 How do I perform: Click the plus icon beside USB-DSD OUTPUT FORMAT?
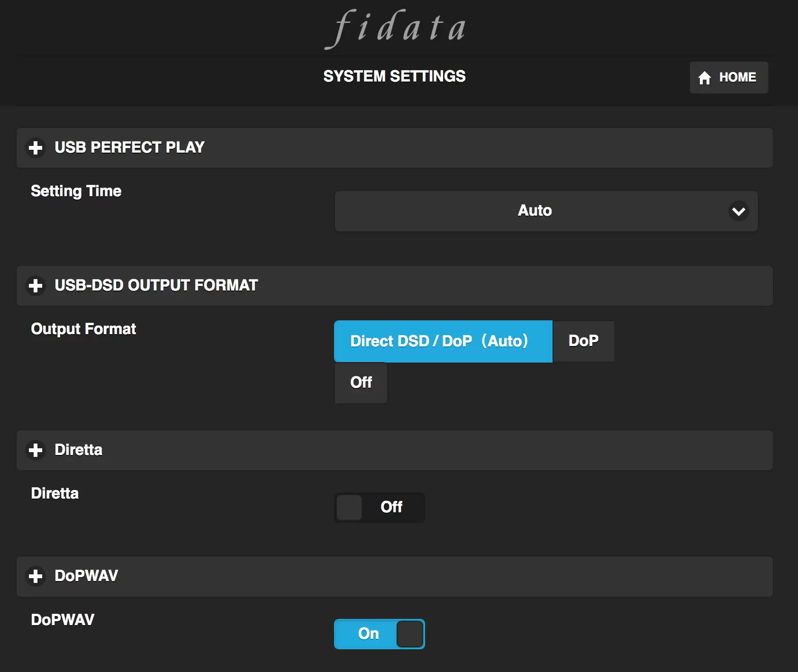pos(36,286)
